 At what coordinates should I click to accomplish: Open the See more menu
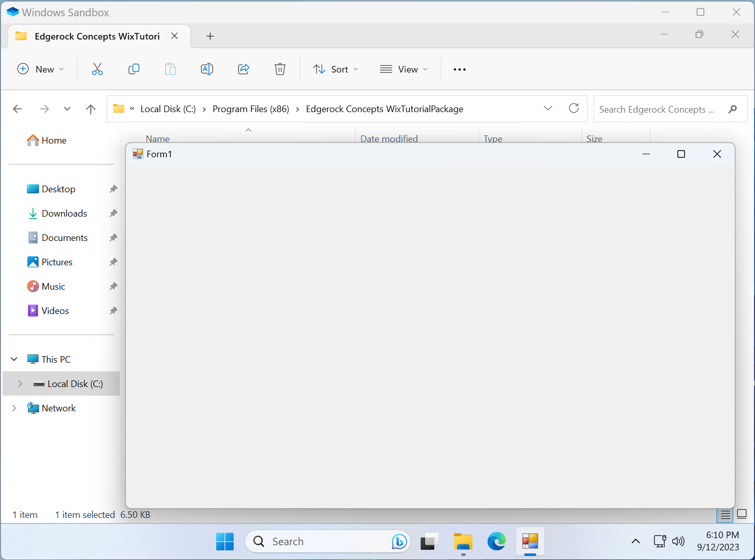click(459, 69)
